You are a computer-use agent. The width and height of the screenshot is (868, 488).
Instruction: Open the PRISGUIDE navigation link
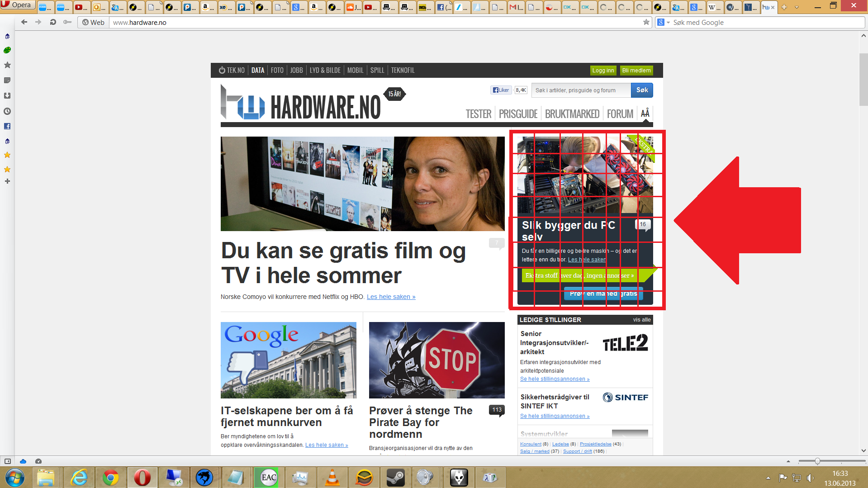click(518, 114)
